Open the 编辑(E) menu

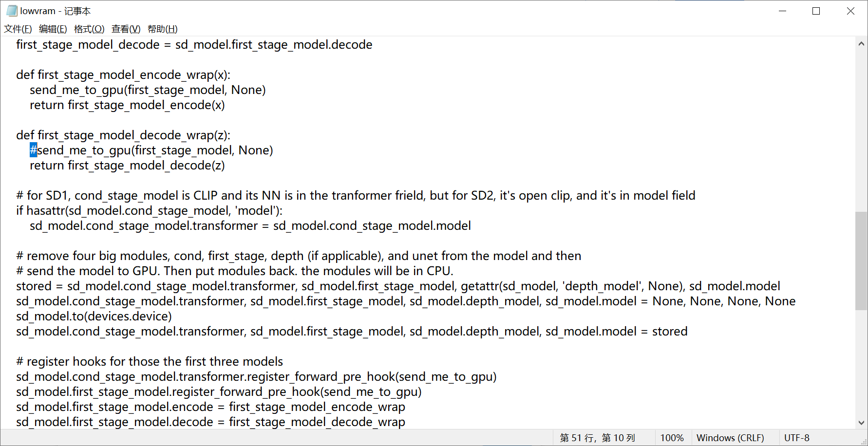[x=53, y=29]
